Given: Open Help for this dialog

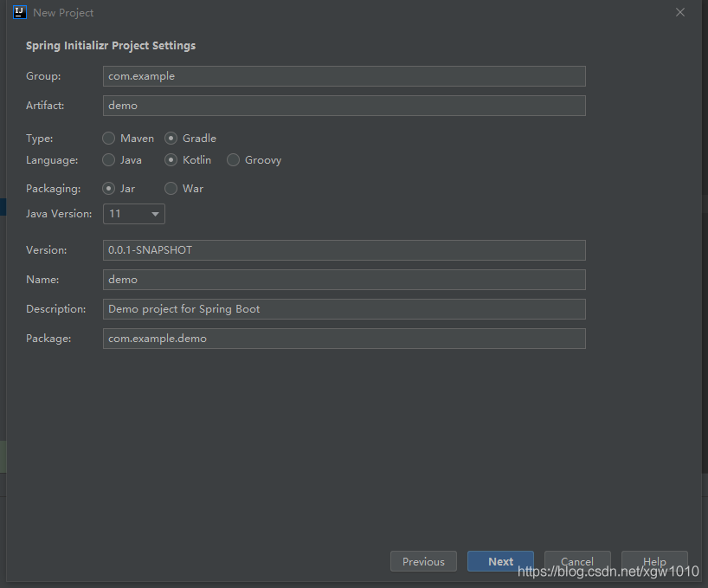Looking at the screenshot, I should click(654, 561).
